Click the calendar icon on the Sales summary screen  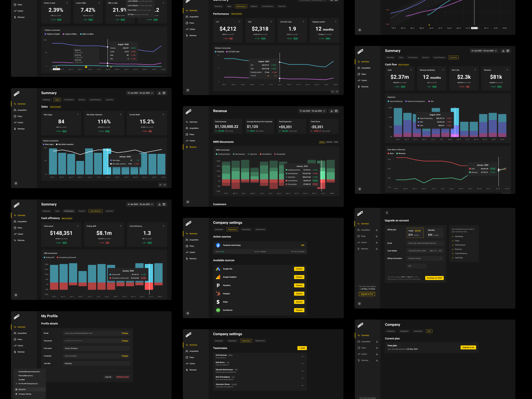pyautogui.click(x=164, y=93)
